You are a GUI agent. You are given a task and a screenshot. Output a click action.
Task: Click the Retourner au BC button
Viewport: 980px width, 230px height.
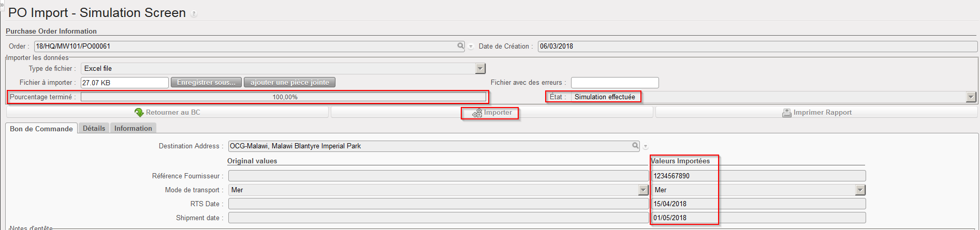point(167,112)
